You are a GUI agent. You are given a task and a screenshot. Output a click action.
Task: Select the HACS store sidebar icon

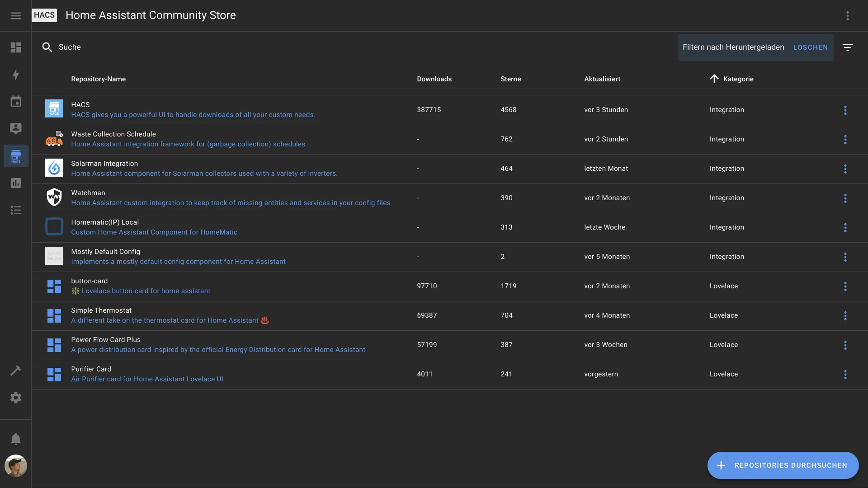(x=16, y=156)
